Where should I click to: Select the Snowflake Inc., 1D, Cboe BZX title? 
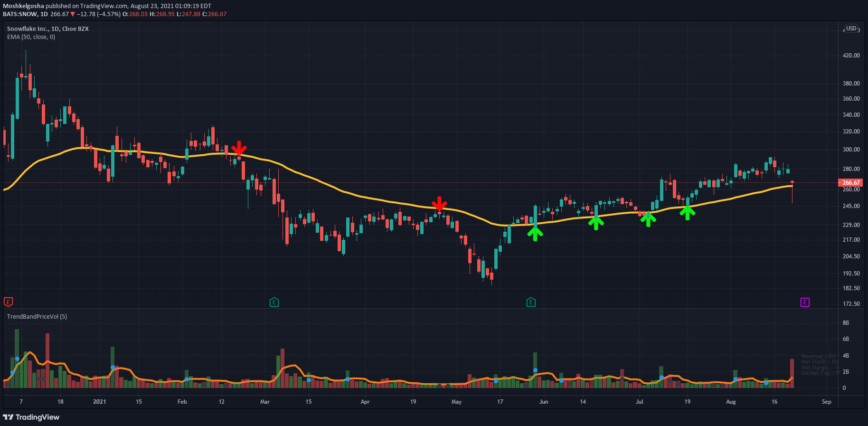click(x=48, y=28)
